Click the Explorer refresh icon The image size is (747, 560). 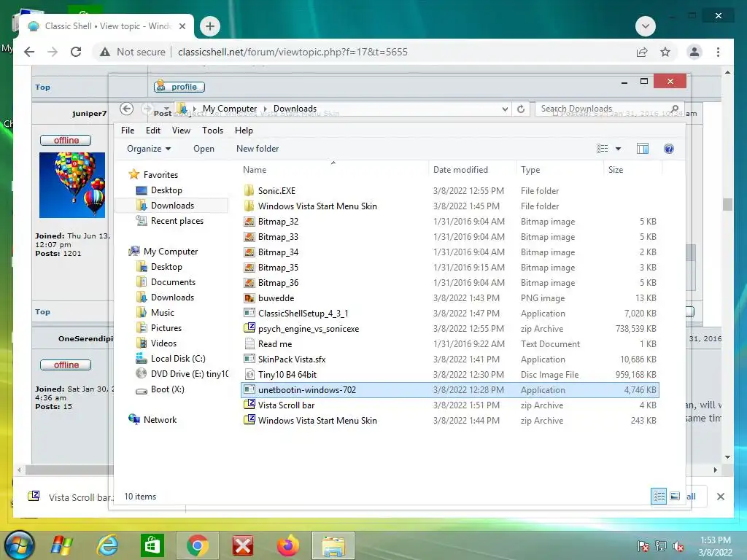(x=521, y=109)
